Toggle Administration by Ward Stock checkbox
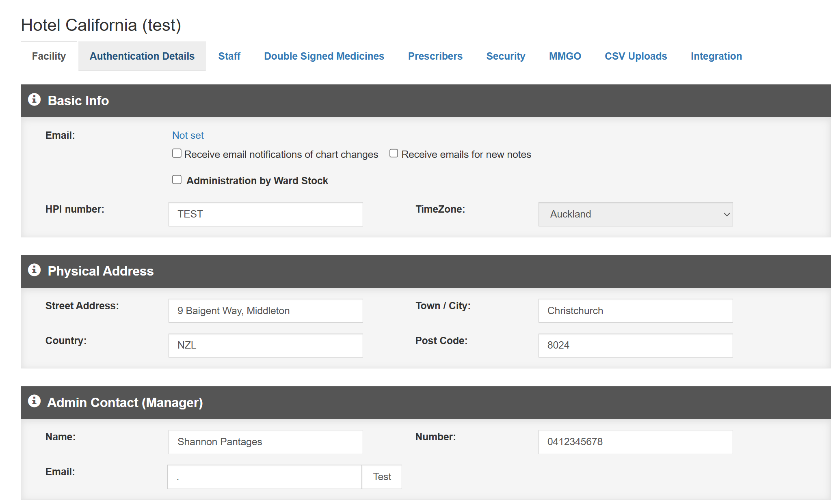 tap(177, 180)
